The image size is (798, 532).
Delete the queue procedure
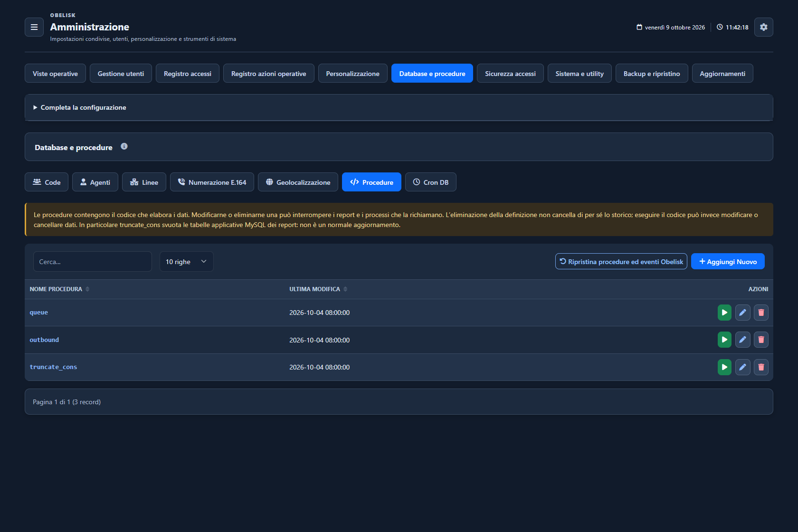761,313
